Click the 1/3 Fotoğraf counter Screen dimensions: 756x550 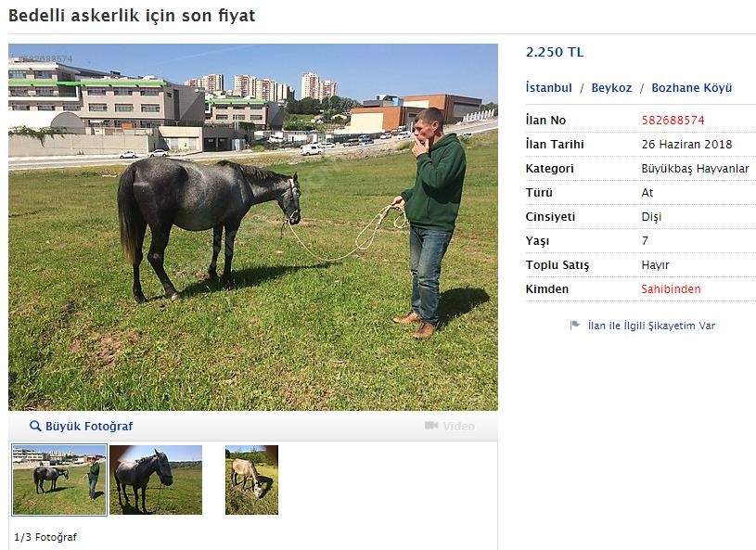[x=45, y=537]
